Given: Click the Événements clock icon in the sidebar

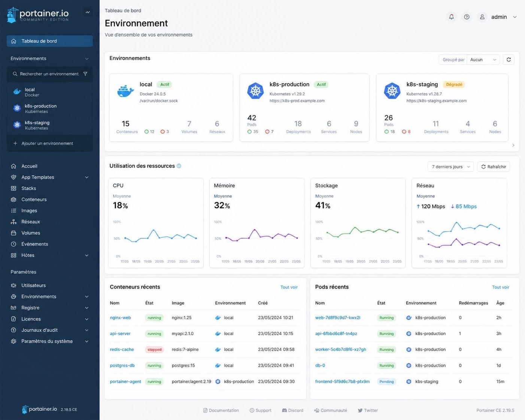Looking at the screenshot, I should tap(13, 244).
